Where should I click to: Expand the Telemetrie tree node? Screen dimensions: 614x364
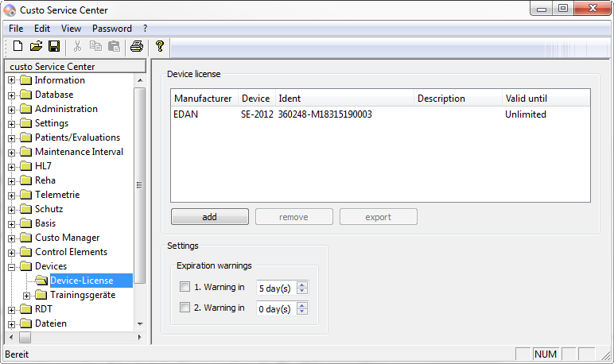[x=11, y=196]
